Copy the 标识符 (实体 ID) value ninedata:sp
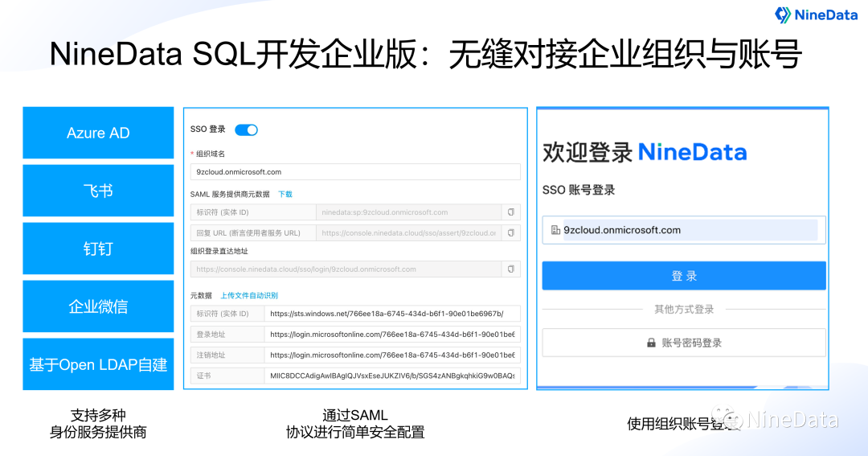The height and width of the screenshot is (456, 868). tap(511, 212)
